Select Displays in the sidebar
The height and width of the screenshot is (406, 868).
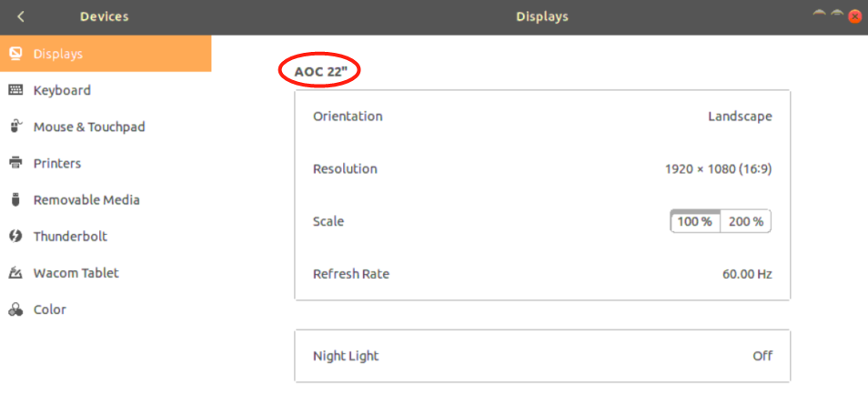(x=106, y=54)
